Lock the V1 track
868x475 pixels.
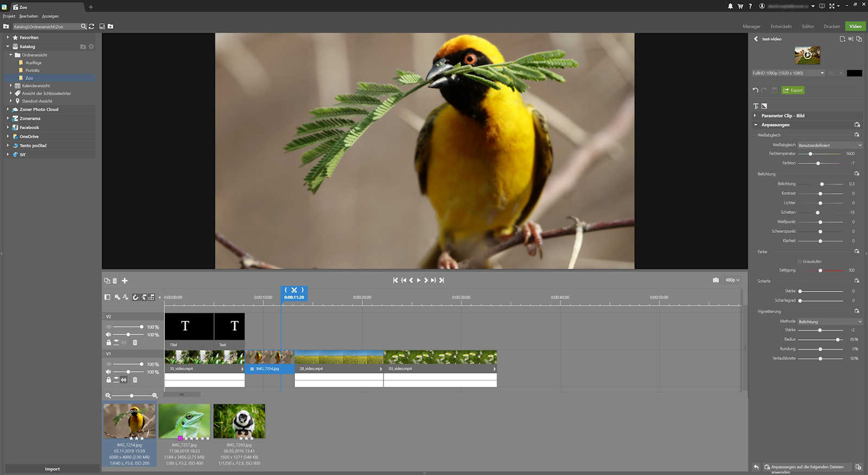pos(108,380)
